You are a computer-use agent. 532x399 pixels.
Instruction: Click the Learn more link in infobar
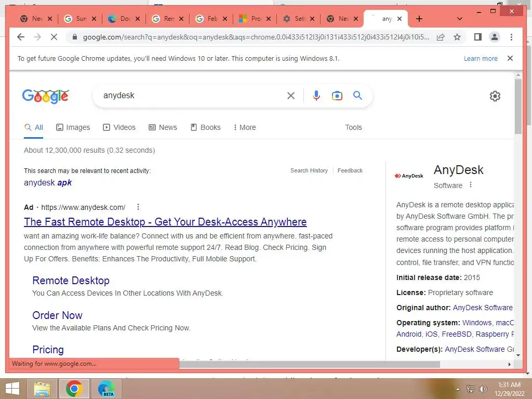(481, 58)
